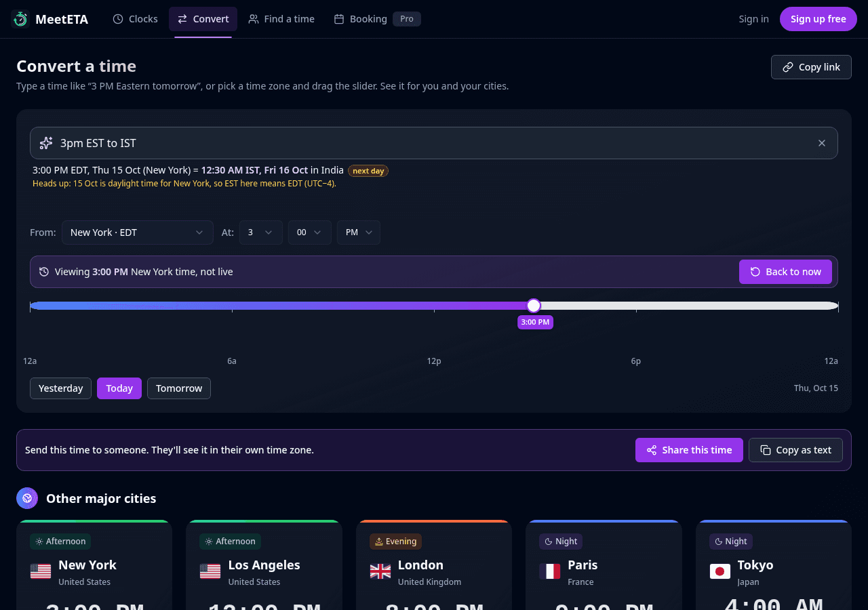
Task: Click the France flag on Paris card
Action: (550, 571)
